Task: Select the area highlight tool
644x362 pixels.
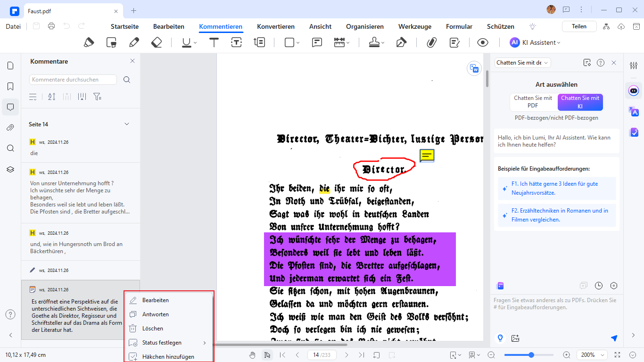Action: coord(111,42)
